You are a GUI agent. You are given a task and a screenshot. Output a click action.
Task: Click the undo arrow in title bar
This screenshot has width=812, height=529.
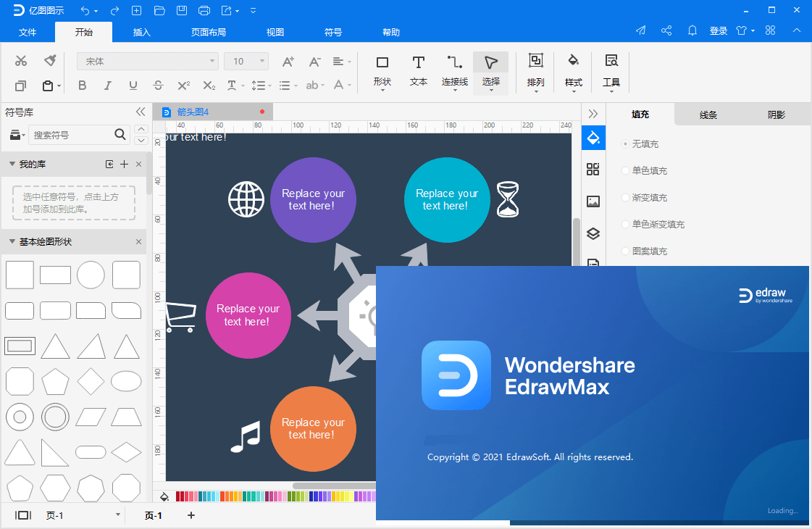click(x=85, y=10)
